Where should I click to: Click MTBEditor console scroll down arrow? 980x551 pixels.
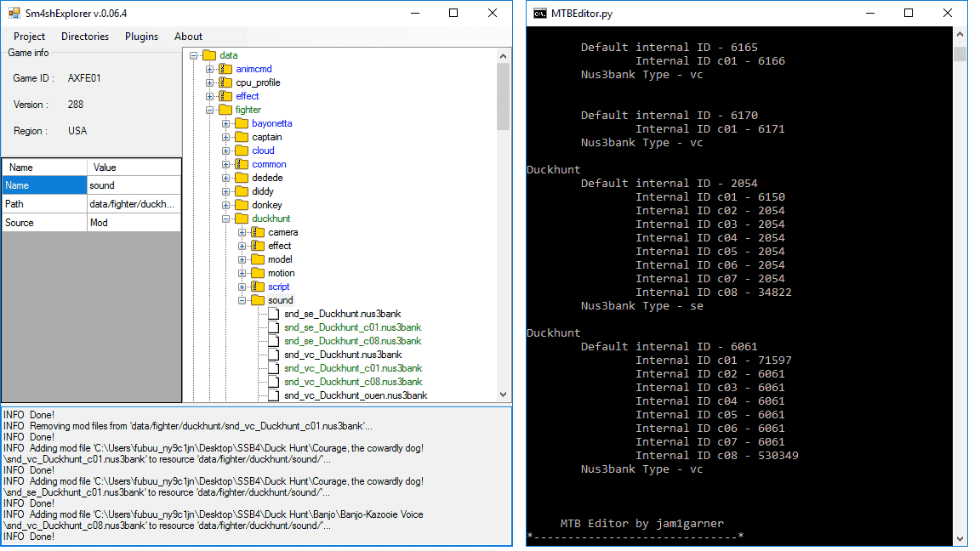pyautogui.click(x=960, y=539)
